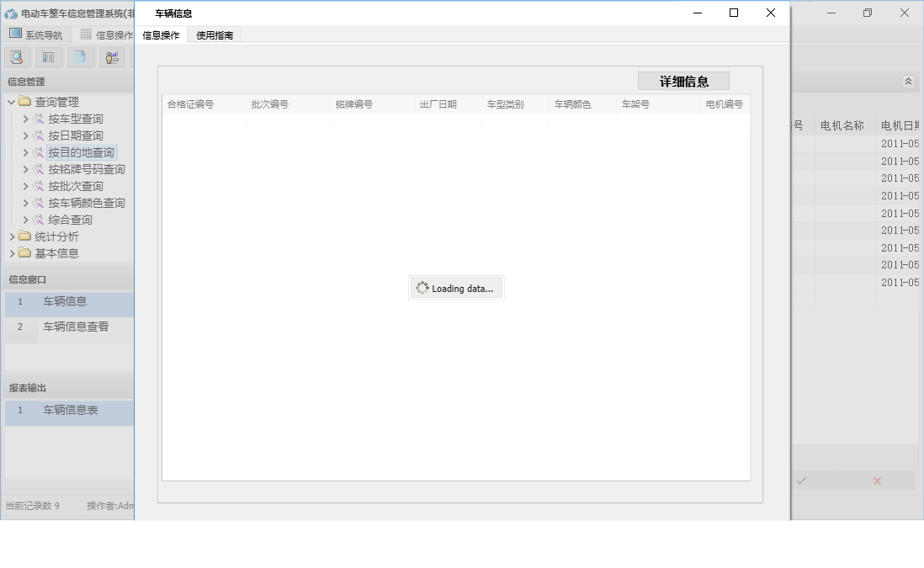924x568 pixels.
Task: Click the red X cancel icon
Action: 876,480
